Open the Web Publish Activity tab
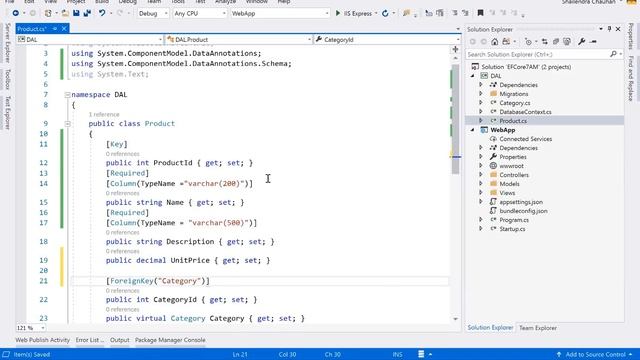 tap(43, 340)
